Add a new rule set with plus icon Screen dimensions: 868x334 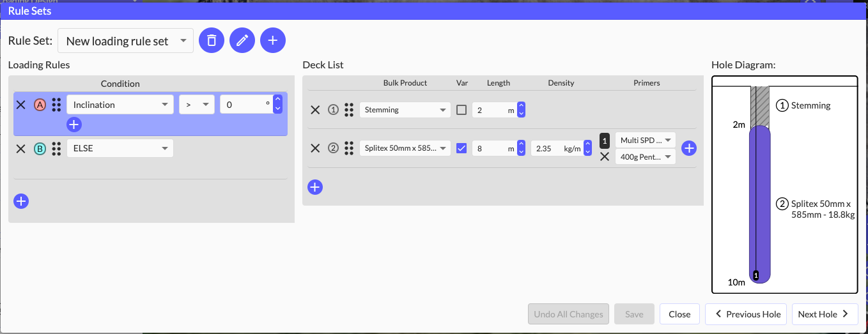coord(273,41)
